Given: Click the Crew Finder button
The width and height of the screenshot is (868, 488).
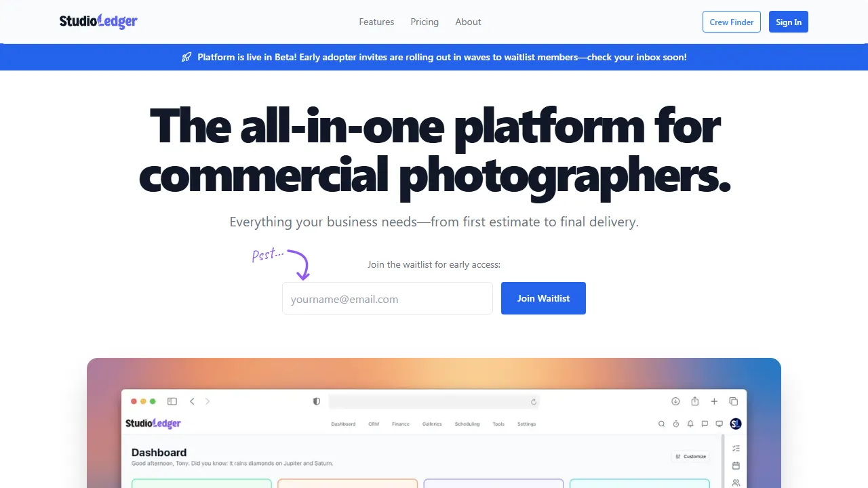Looking at the screenshot, I should [x=732, y=22].
